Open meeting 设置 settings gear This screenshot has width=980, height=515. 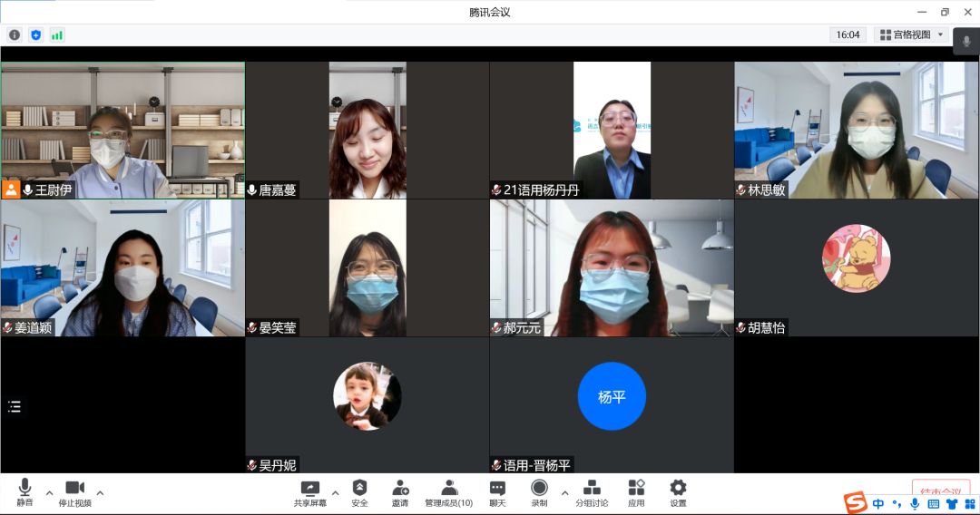(x=678, y=491)
